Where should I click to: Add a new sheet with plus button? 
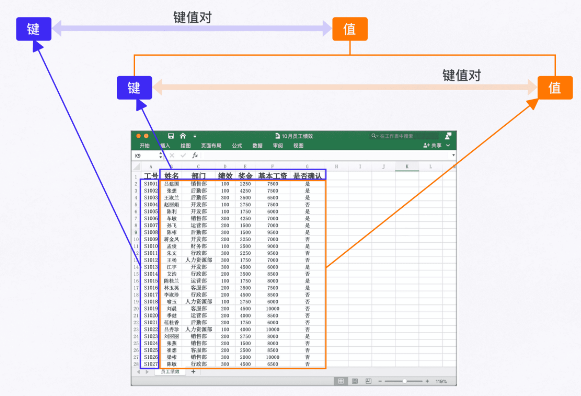(193, 372)
